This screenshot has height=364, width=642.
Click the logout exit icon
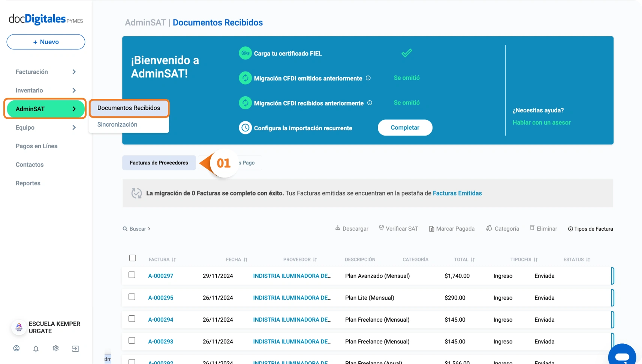coord(75,349)
